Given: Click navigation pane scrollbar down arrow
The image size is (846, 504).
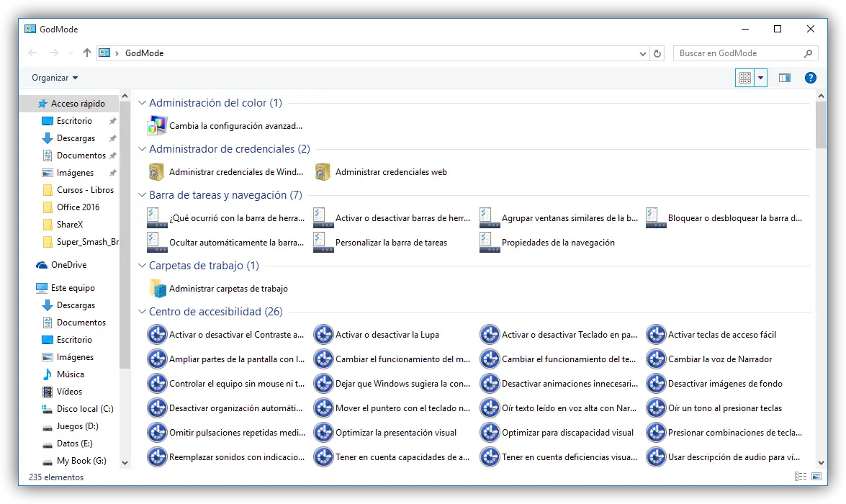Looking at the screenshot, I should tap(125, 462).
